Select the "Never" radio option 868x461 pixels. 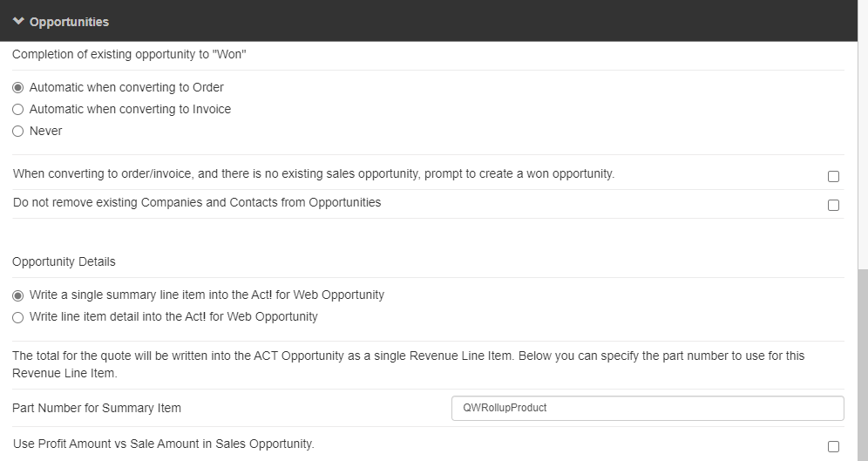click(x=18, y=132)
